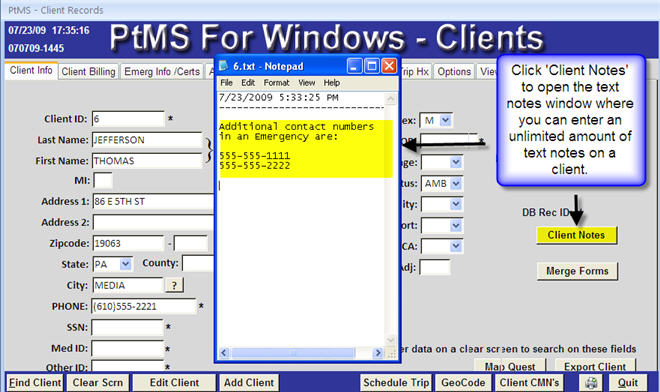This screenshot has height=392, width=660.
Task: Open Notepad Help menu
Action: point(332,83)
